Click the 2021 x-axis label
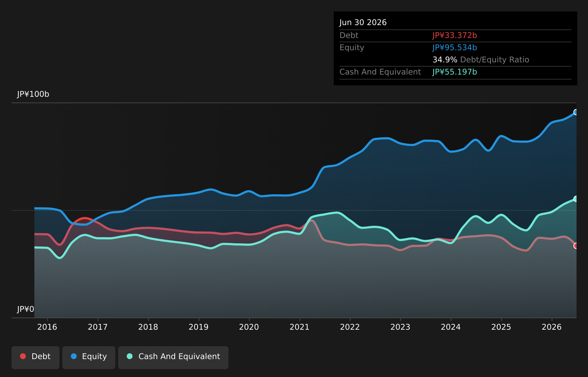Image resolution: width=588 pixels, height=377 pixels. [299, 327]
